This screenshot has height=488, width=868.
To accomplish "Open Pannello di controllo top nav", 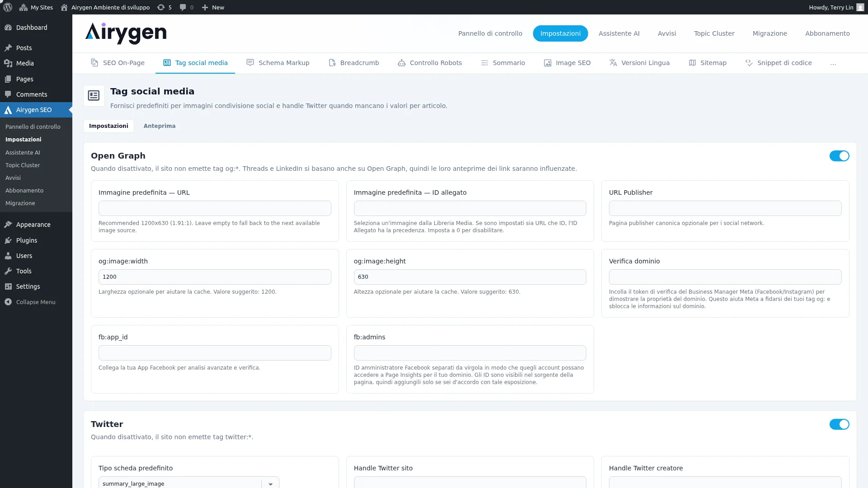I will tap(490, 33).
